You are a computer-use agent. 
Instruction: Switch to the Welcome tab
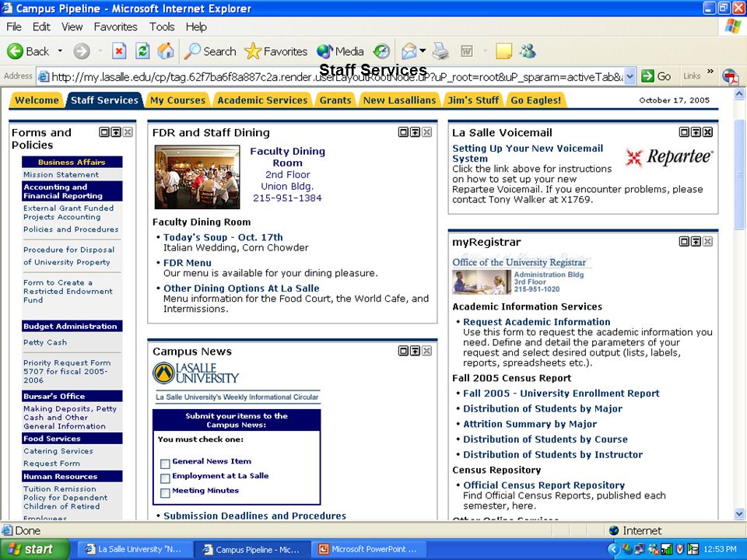tap(37, 100)
